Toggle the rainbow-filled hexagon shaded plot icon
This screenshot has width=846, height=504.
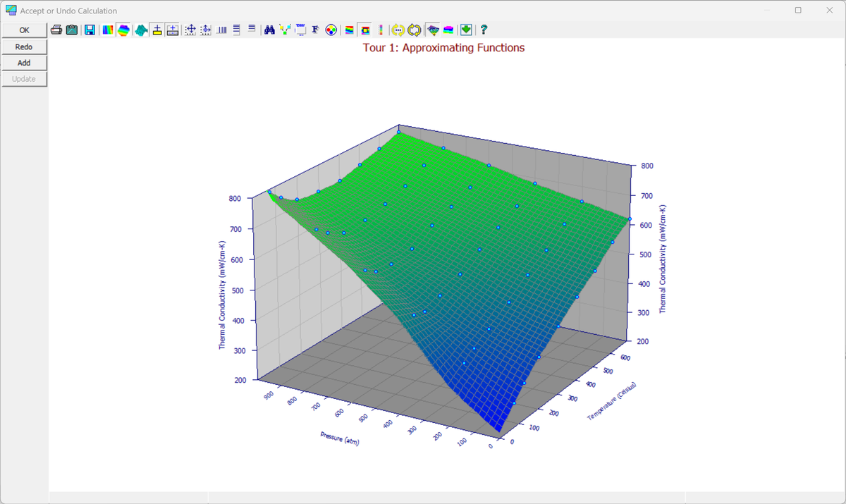123,30
